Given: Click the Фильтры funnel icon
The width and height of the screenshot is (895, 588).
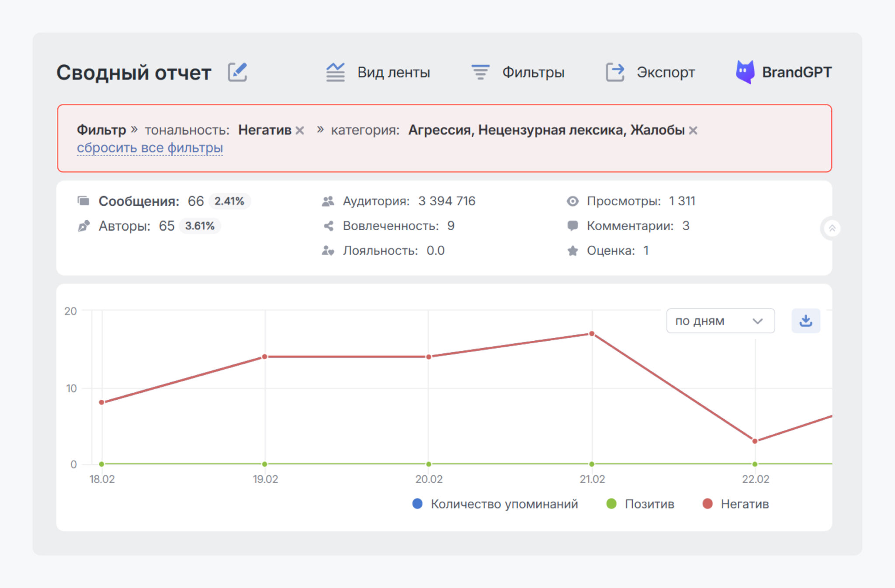Looking at the screenshot, I should pyautogui.click(x=480, y=72).
